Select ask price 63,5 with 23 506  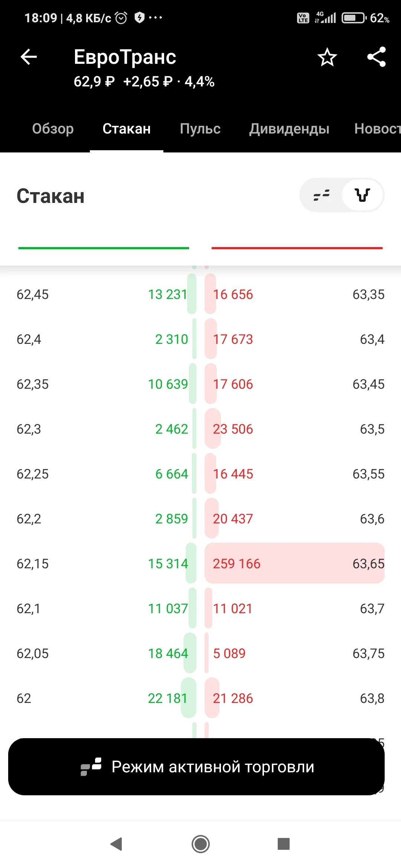(x=294, y=429)
